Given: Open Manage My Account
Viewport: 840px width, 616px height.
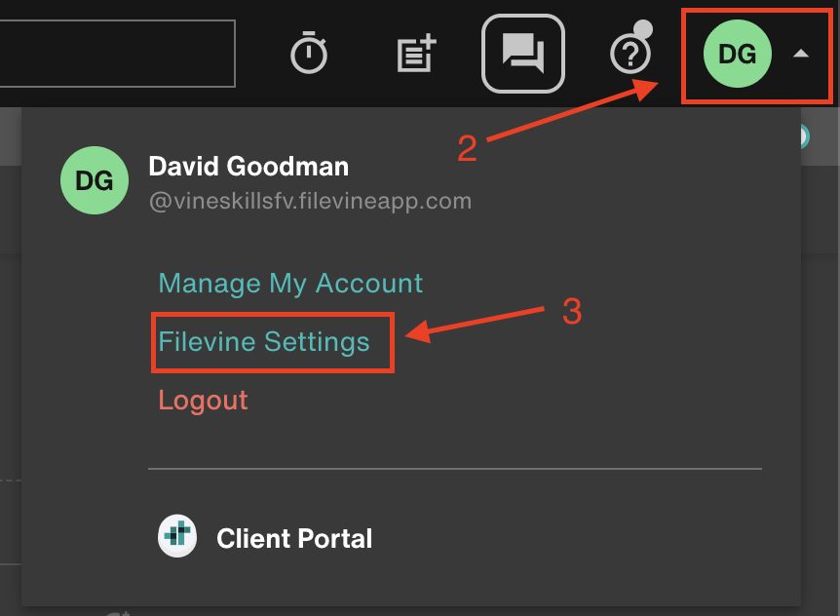Looking at the screenshot, I should (290, 284).
